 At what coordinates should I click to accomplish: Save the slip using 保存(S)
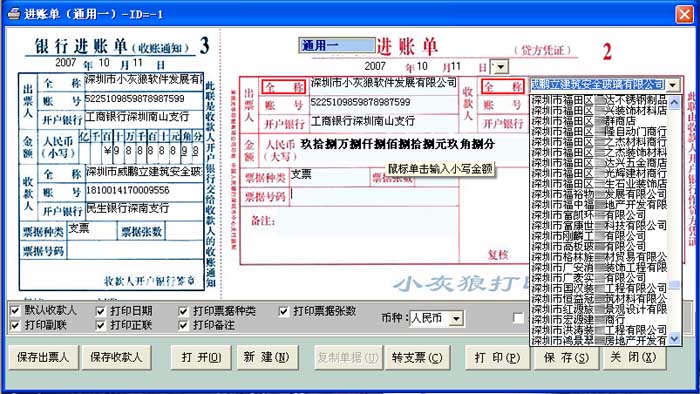click(566, 357)
